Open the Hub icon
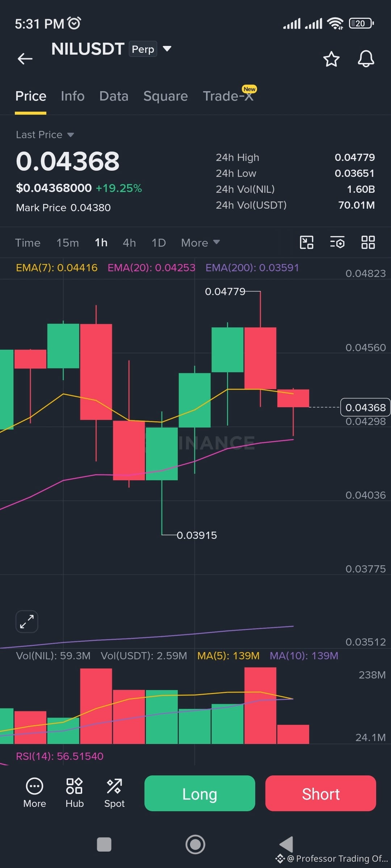This screenshot has height=868, width=391. (x=75, y=793)
